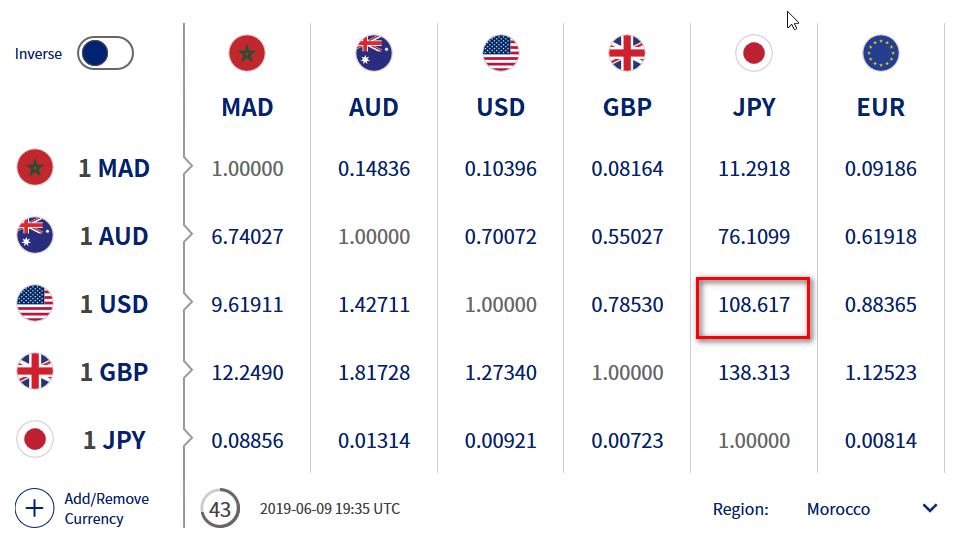Click the 1 USD row label

point(114,305)
